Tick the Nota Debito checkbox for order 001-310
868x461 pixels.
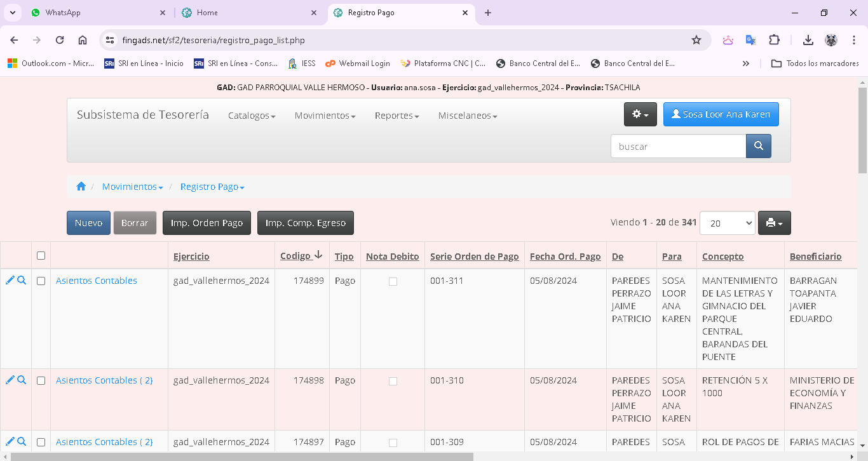(393, 381)
